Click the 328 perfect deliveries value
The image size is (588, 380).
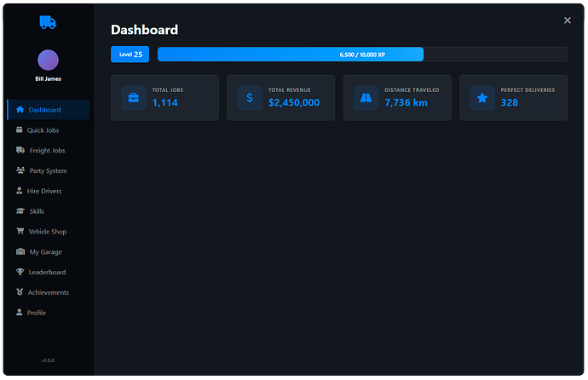click(x=510, y=102)
